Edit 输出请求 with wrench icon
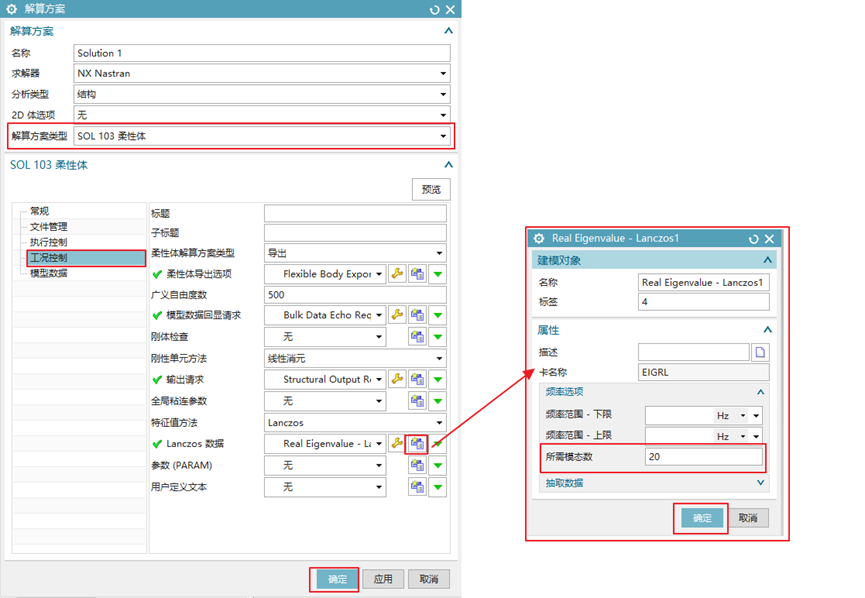Screen dimensions: 865x598 click(x=397, y=380)
